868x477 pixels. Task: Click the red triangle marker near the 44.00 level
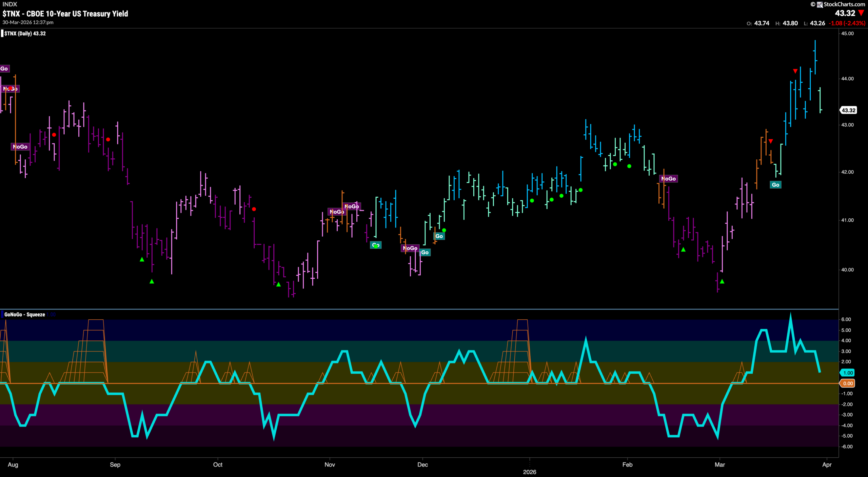tap(795, 71)
